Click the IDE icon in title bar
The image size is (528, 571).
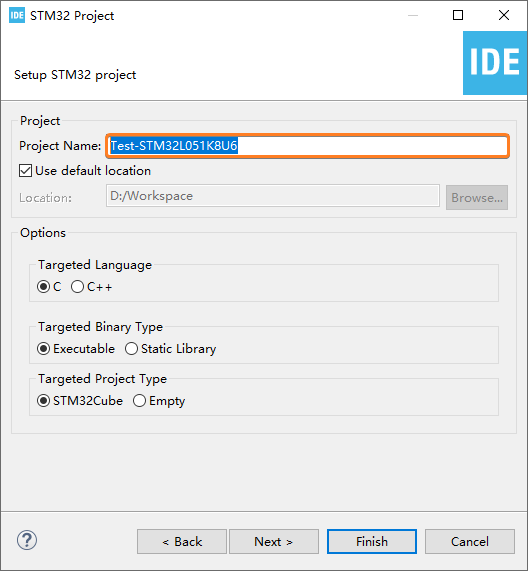[x=17, y=15]
